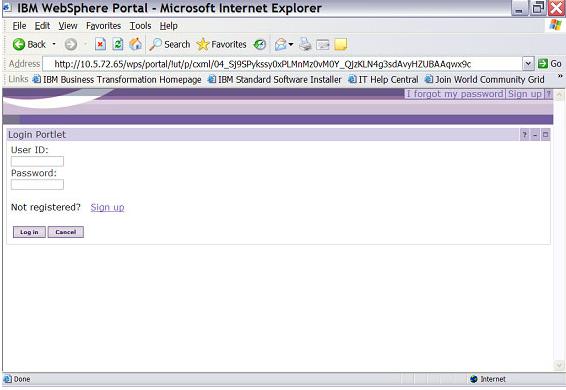The image size is (566, 390).
Task: Focus the User ID input field
Action: point(38,161)
